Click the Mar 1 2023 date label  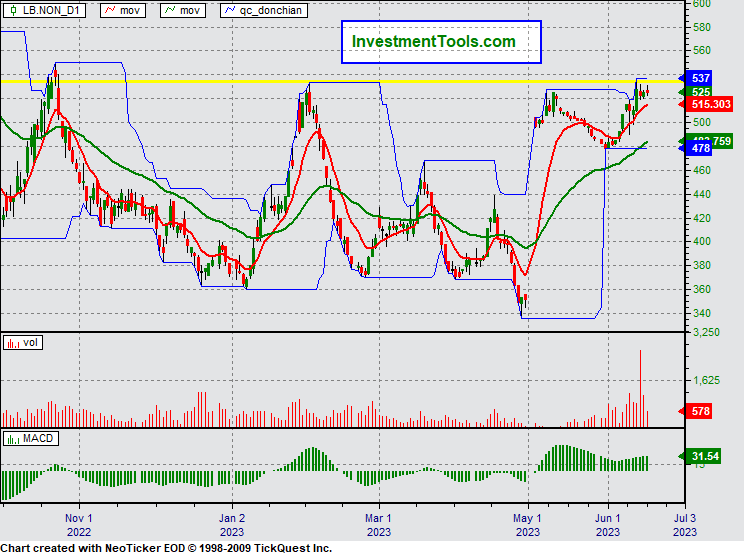pos(379,525)
